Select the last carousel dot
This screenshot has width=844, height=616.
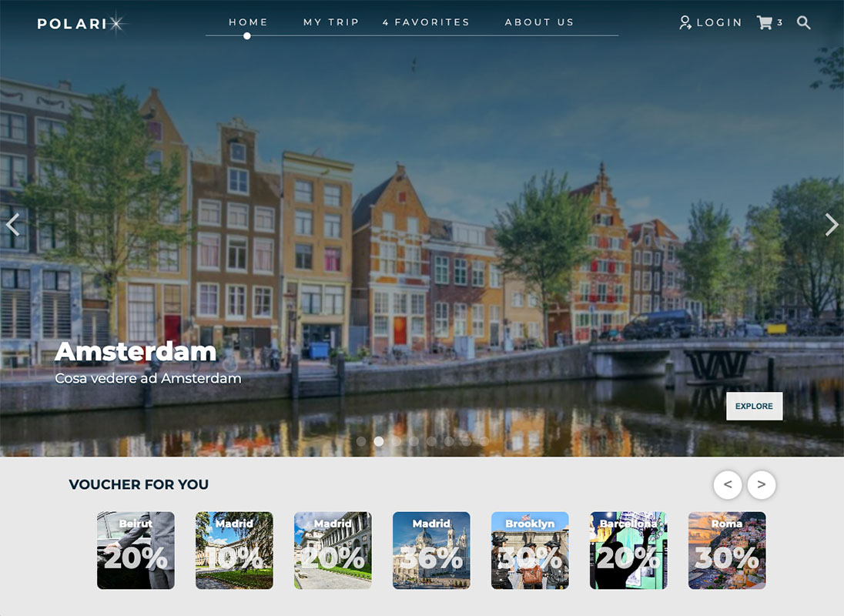[484, 441]
